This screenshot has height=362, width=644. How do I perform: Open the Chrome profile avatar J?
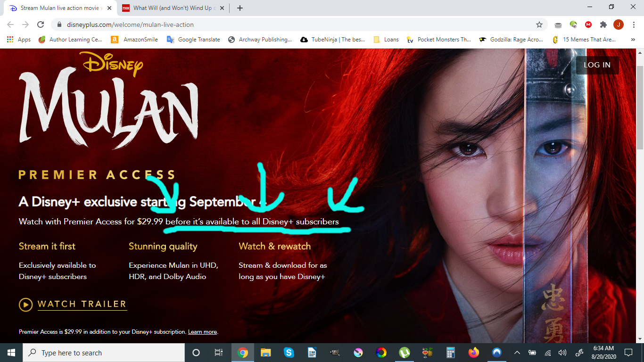(x=618, y=25)
